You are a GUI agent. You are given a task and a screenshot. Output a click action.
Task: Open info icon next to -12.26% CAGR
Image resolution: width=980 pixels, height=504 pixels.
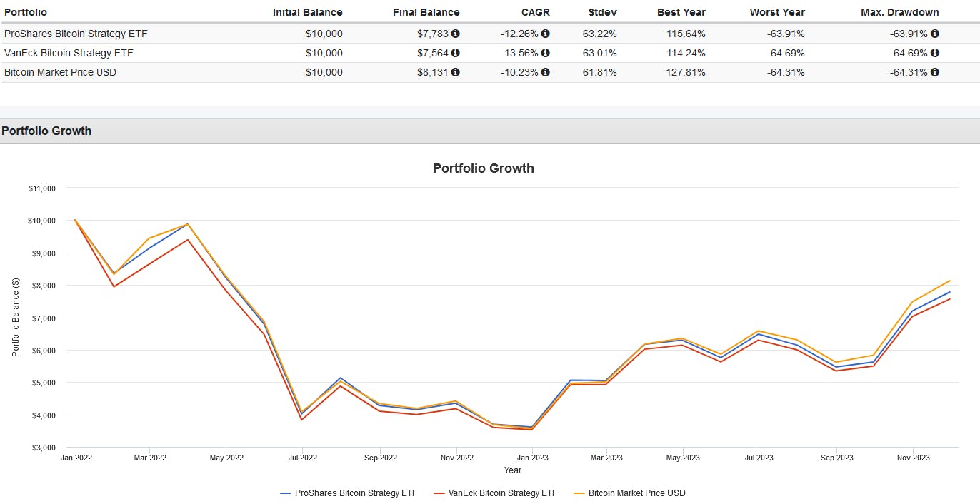pyautogui.click(x=546, y=34)
